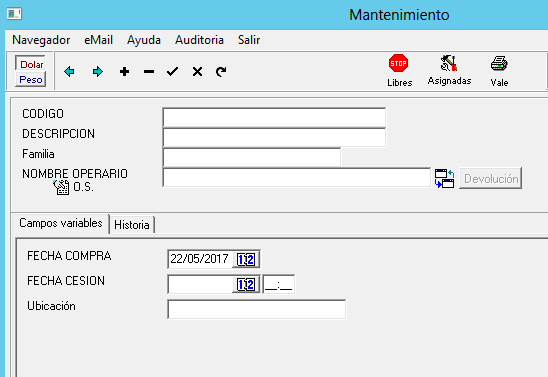Click the FECHA COMPRA date field

point(200,259)
